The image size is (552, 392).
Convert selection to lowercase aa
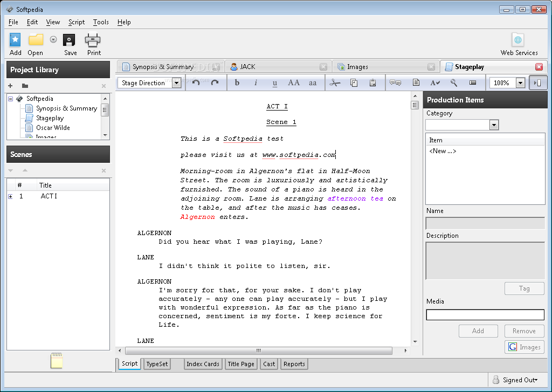point(313,82)
